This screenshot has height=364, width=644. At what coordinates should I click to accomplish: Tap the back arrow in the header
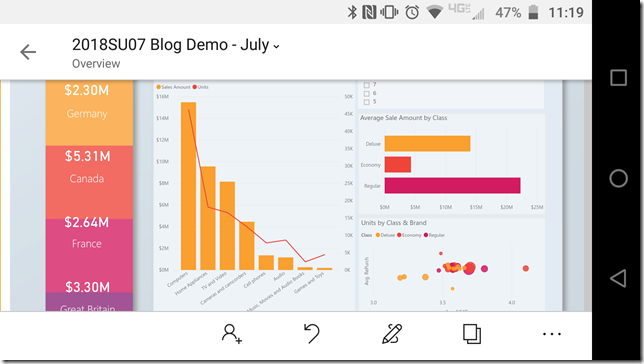(28, 52)
